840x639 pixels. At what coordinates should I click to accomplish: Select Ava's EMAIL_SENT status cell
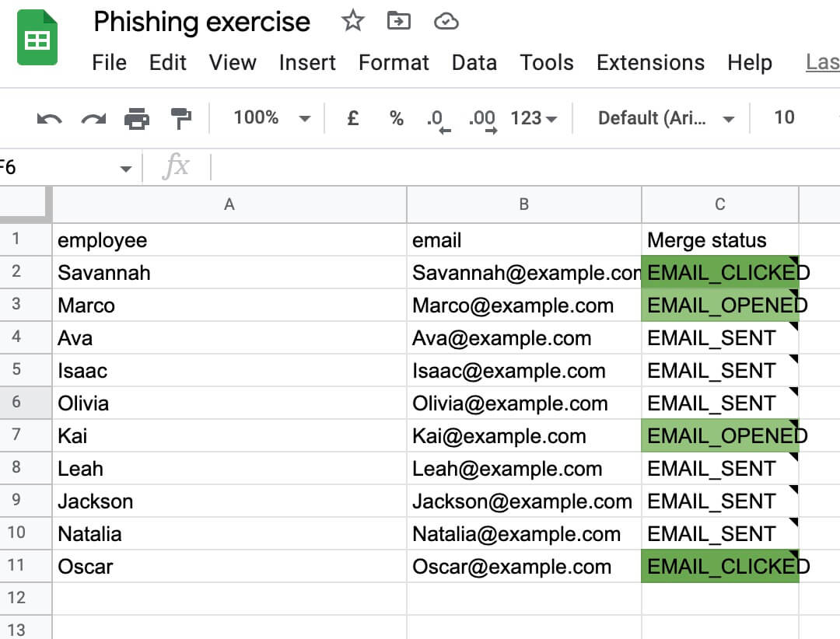(720, 338)
